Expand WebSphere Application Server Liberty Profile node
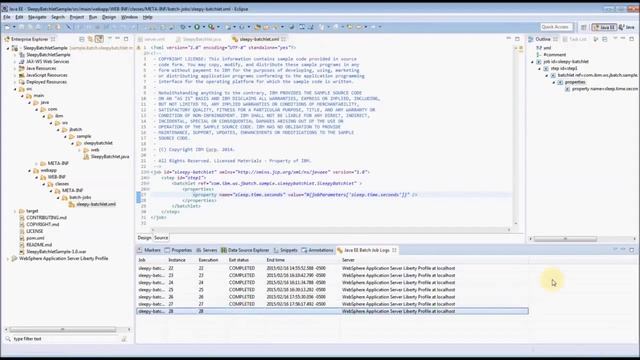Image resolution: width=640 pixels, height=360 pixels. 8,258
